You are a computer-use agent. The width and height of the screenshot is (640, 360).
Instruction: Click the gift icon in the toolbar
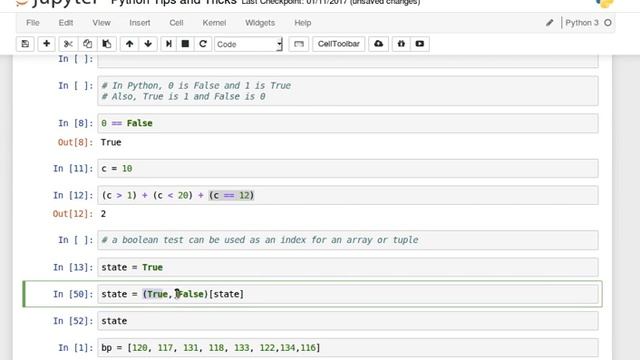click(x=401, y=44)
